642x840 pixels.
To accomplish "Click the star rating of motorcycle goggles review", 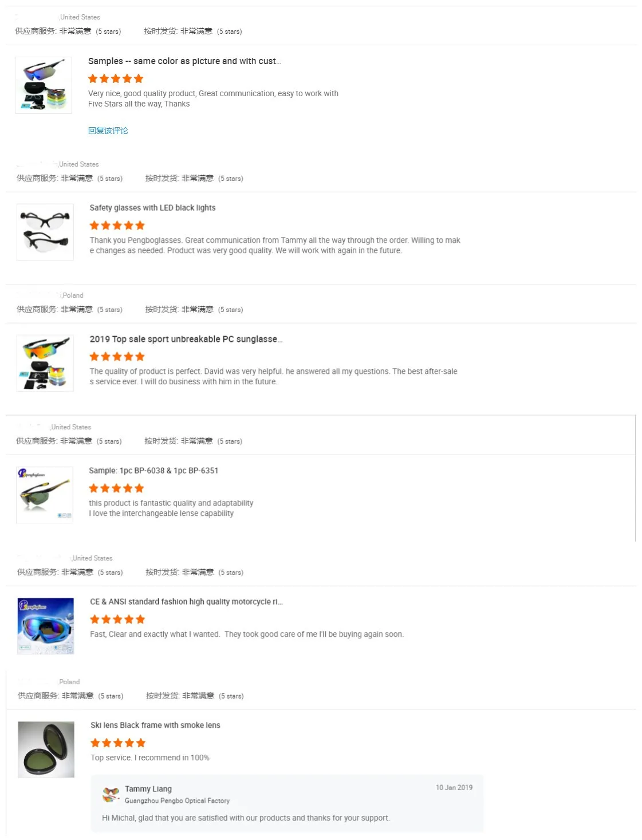I will (x=117, y=619).
